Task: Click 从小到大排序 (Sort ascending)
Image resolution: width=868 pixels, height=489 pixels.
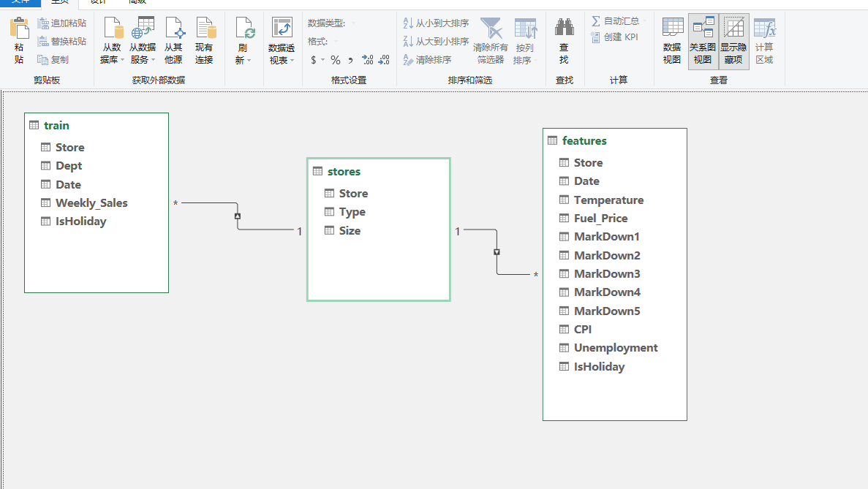Action: click(x=436, y=23)
